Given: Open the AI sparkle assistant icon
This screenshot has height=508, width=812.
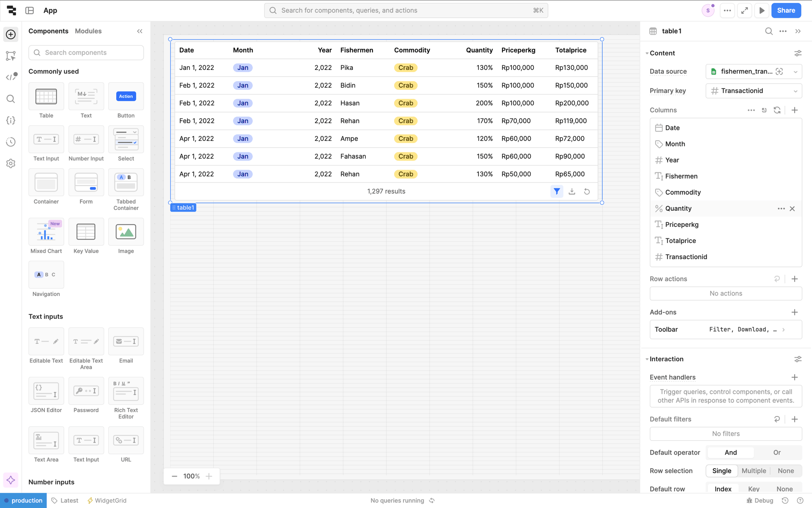Looking at the screenshot, I should pyautogui.click(x=11, y=480).
